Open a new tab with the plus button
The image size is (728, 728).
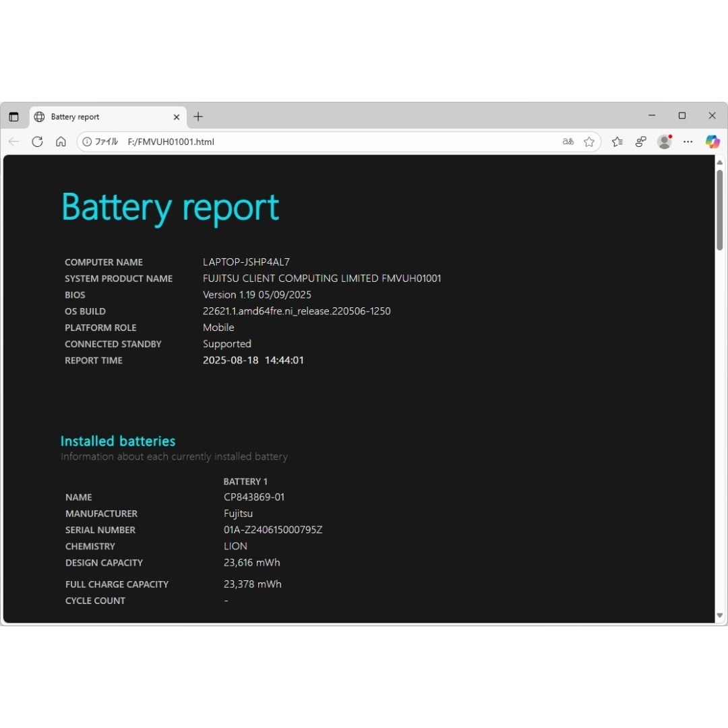[198, 117]
